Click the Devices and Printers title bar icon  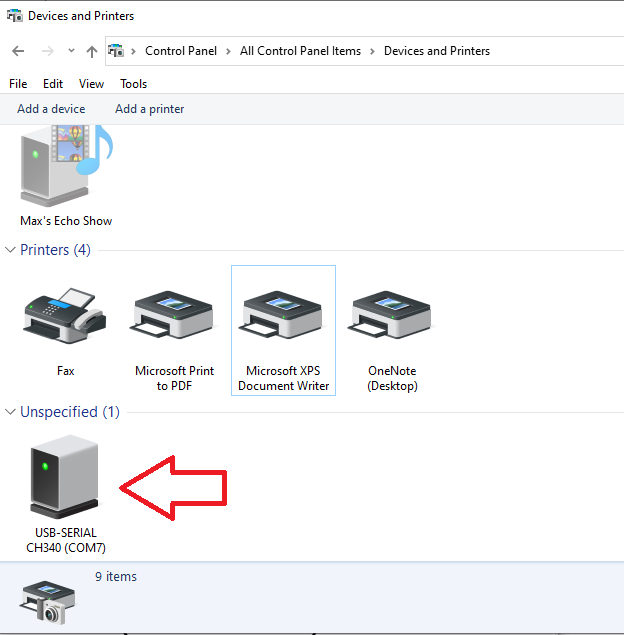pyautogui.click(x=15, y=15)
